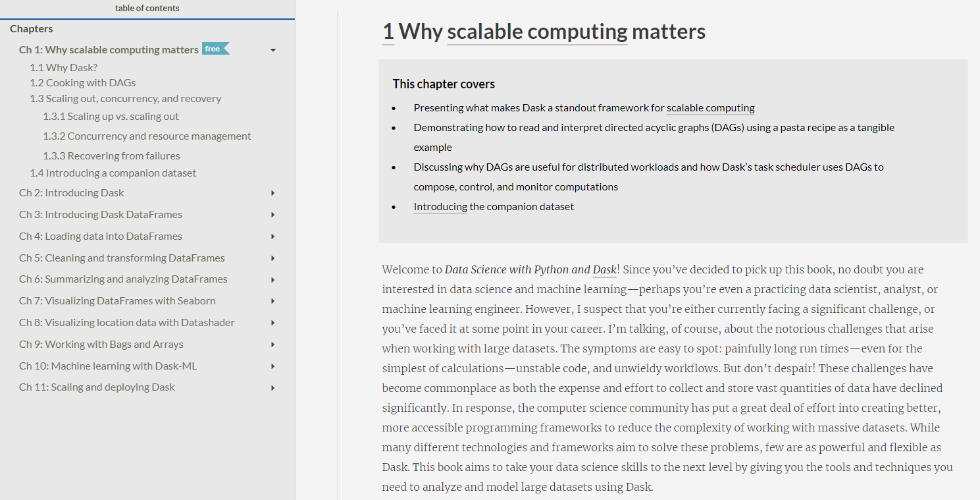The image size is (980, 500).
Task: Open 1.3.1 Scaling up vs. scaling out
Action: tap(111, 117)
